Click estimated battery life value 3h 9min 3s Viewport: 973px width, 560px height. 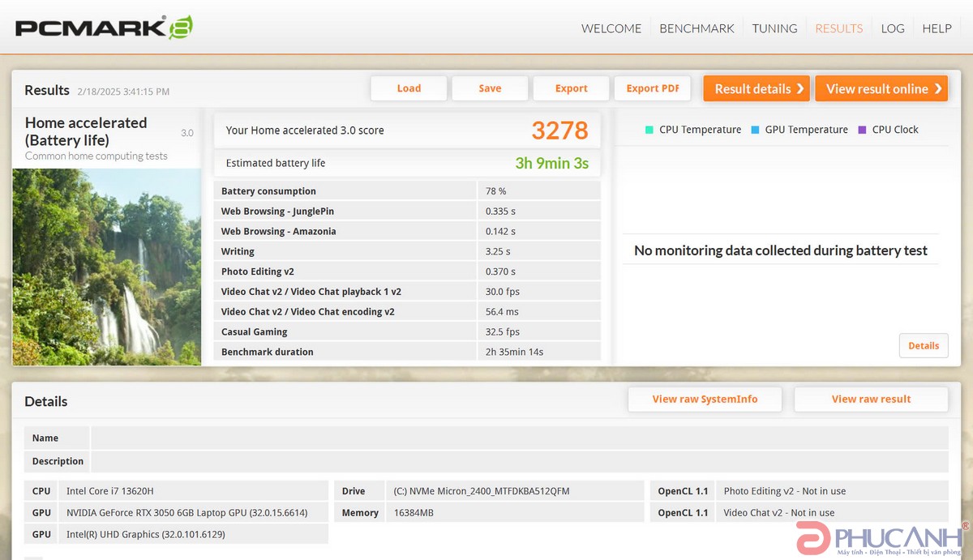552,163
